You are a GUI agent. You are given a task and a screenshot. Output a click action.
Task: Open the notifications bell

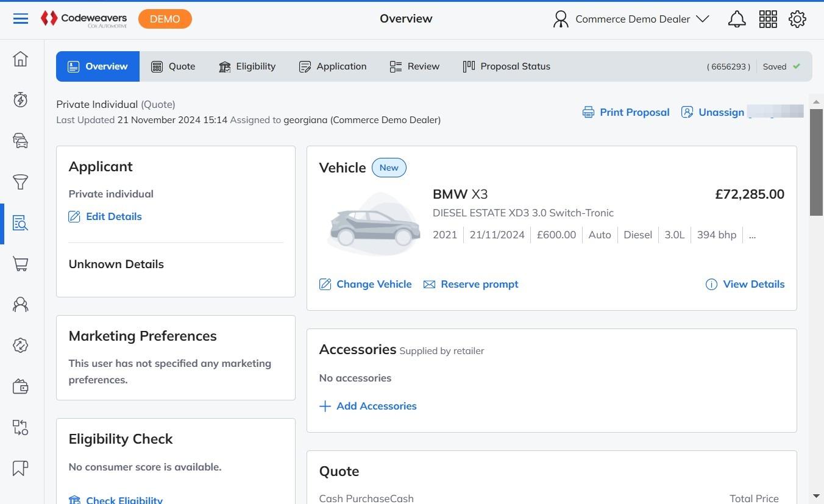pos(737,19)
